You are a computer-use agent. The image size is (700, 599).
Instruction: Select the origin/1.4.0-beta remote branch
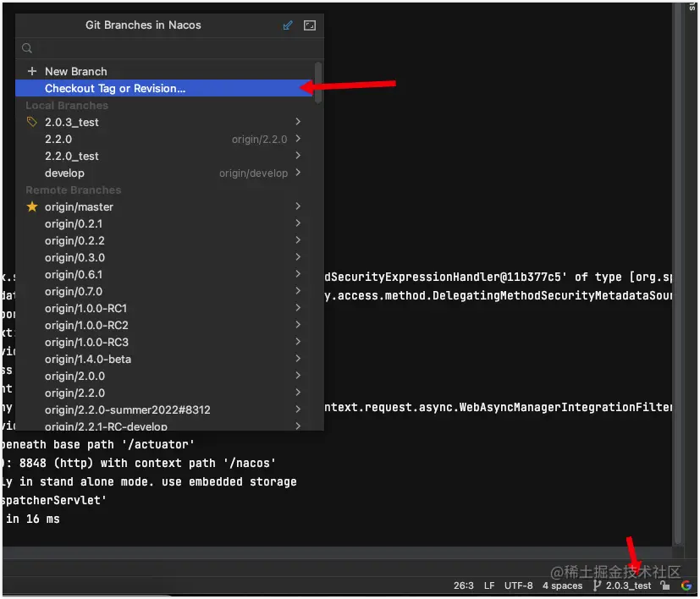pos(164,360)
